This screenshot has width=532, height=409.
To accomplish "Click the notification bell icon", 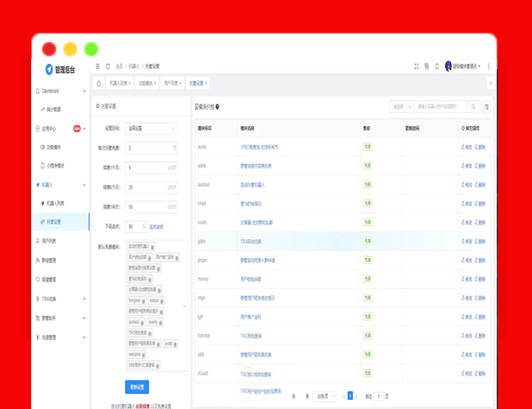I will [x=437, y=66].
